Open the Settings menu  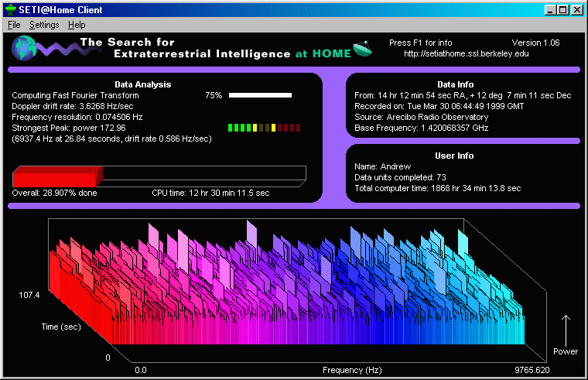[x=44, y=25]
